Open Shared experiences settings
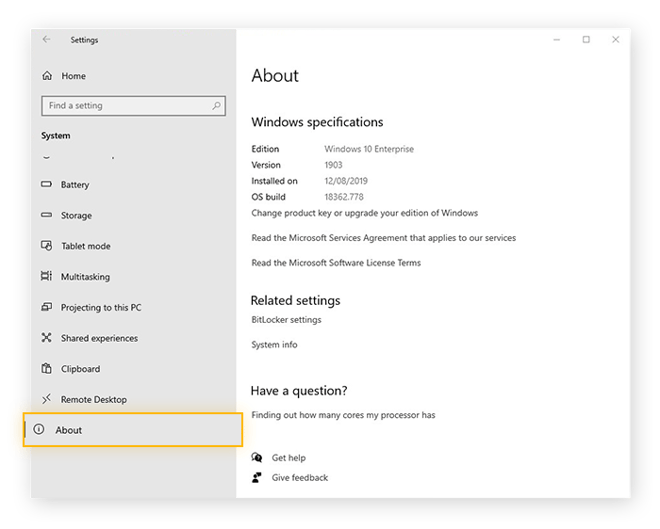The height and width of the screenshot is (529, 660). (99, 338)
